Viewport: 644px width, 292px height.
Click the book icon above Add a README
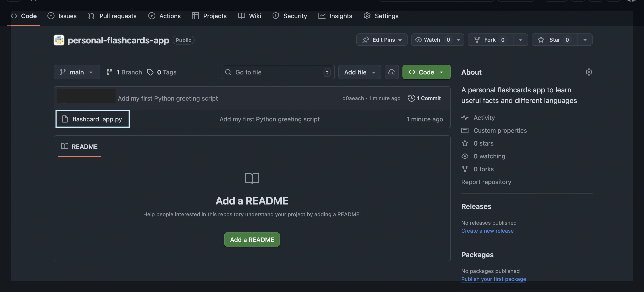(x=252, y=178)
